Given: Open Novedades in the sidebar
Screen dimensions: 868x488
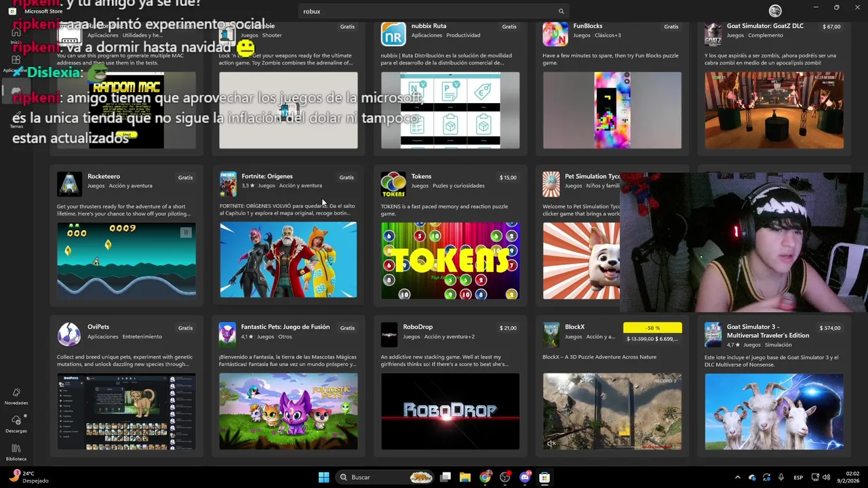Looking at the screenshot, I should point(16,396).
